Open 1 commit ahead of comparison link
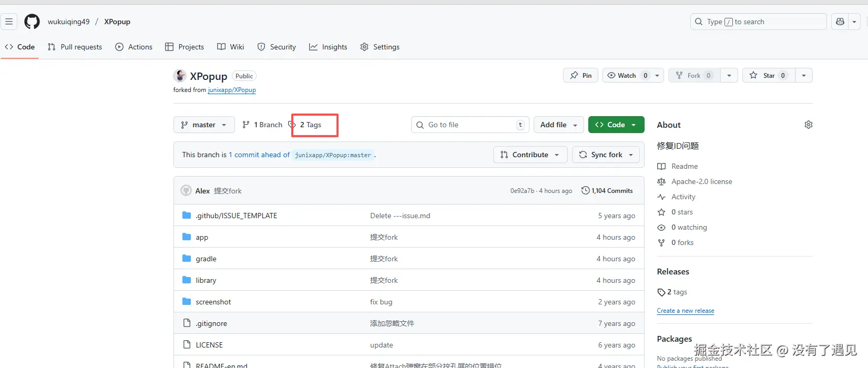This screenshot has height=368, width=868. click(x=259, y=155)
